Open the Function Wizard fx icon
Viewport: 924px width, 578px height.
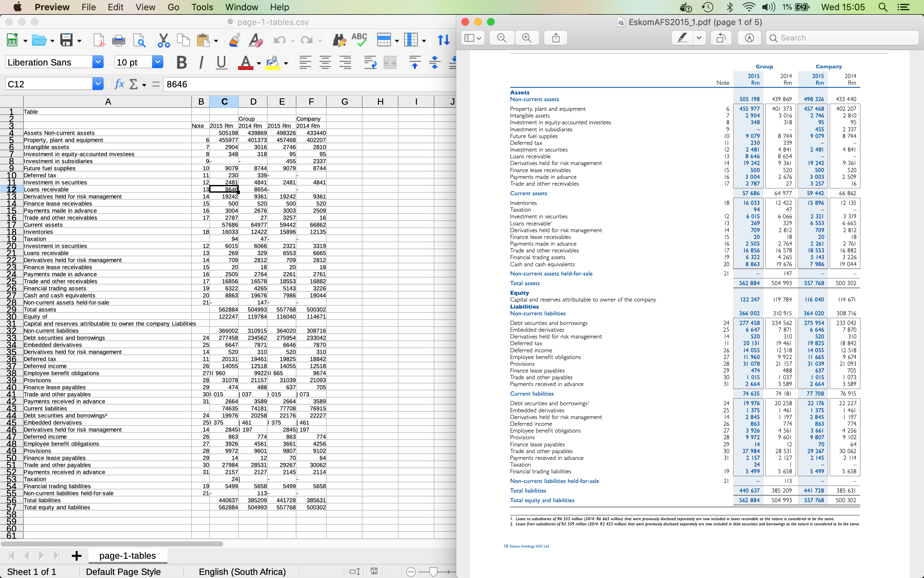[x=119, y=84]
